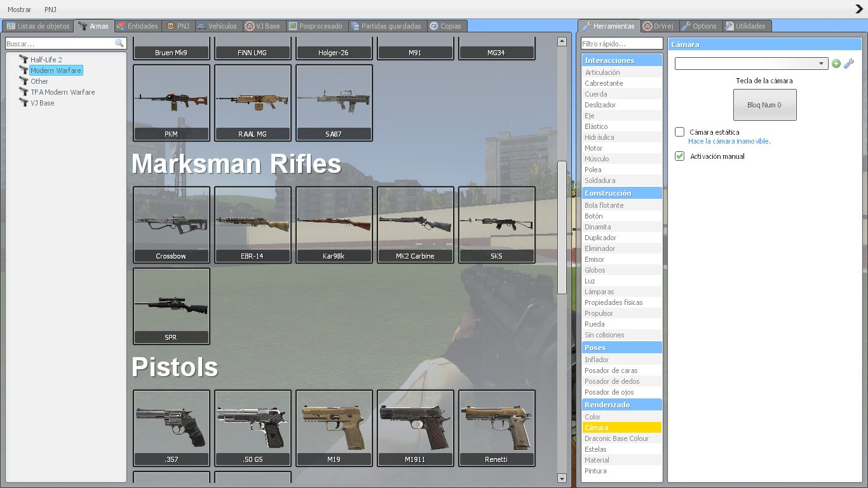Collapse the Poses tool section
The width and height of the screenshot is (868, 488).
click(622, 348)
